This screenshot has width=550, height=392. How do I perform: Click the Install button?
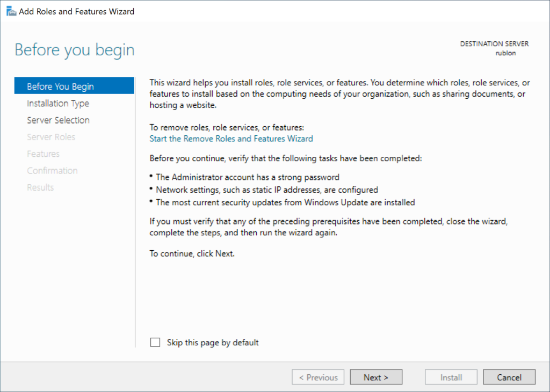click(x=451, y=377)
